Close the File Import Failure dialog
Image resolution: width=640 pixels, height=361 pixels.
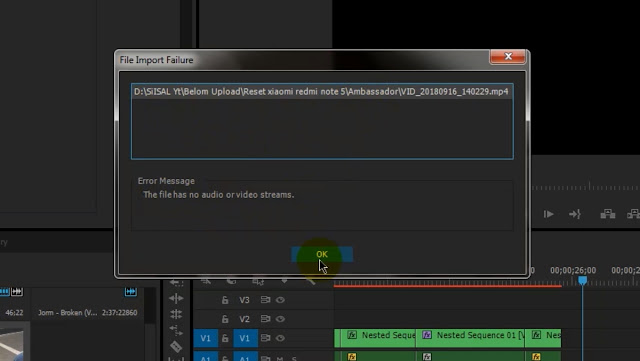[508, 56]
